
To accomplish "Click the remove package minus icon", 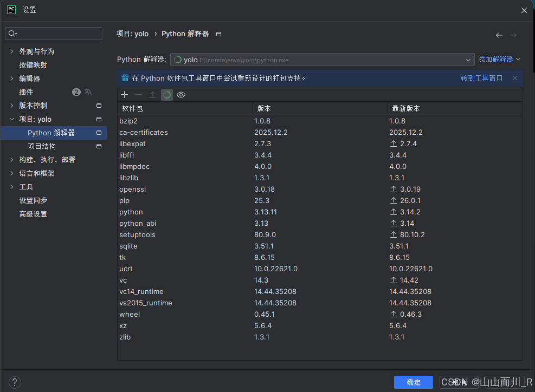I will [139, 95].
